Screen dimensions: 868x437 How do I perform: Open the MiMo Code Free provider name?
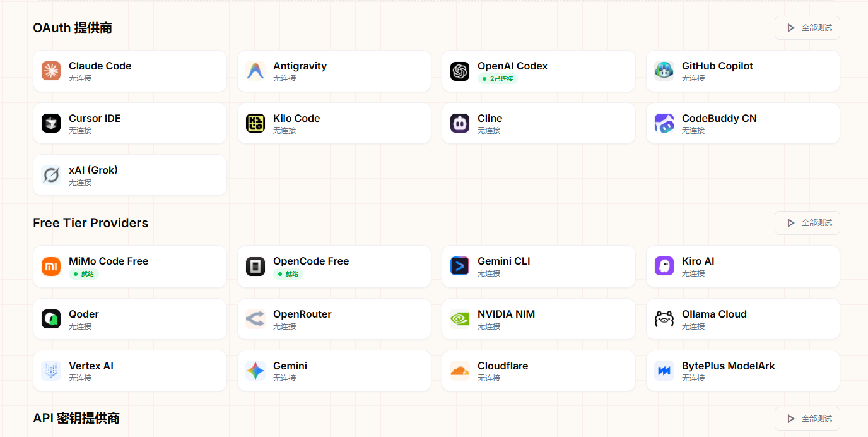point(108,261)
